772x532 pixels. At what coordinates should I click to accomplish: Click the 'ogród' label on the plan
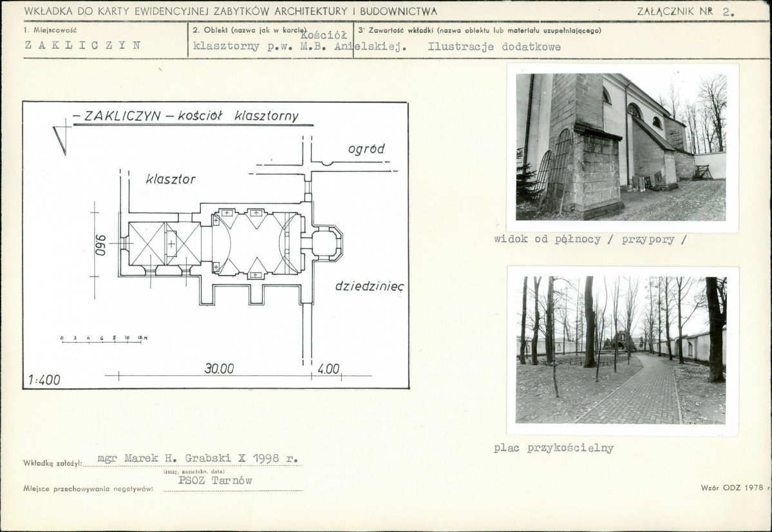[366, 149]
